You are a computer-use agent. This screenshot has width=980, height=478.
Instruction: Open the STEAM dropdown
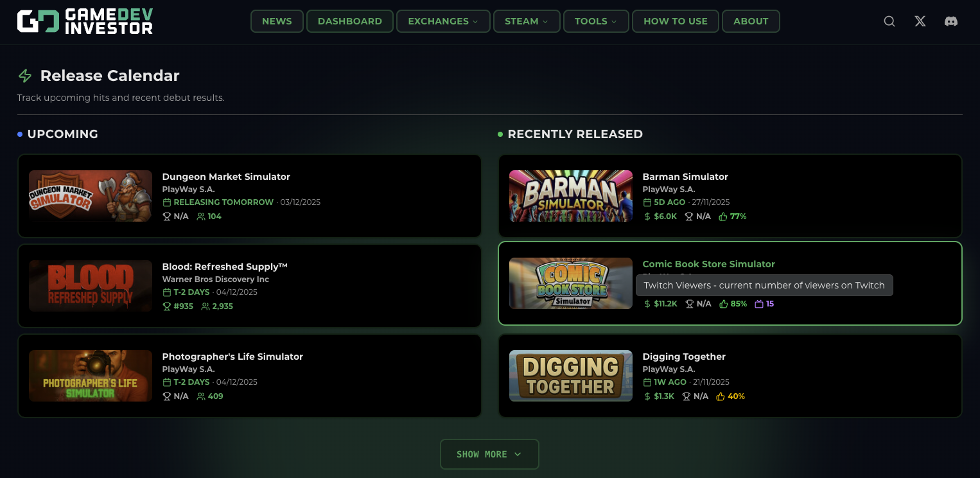coord(527,21)
